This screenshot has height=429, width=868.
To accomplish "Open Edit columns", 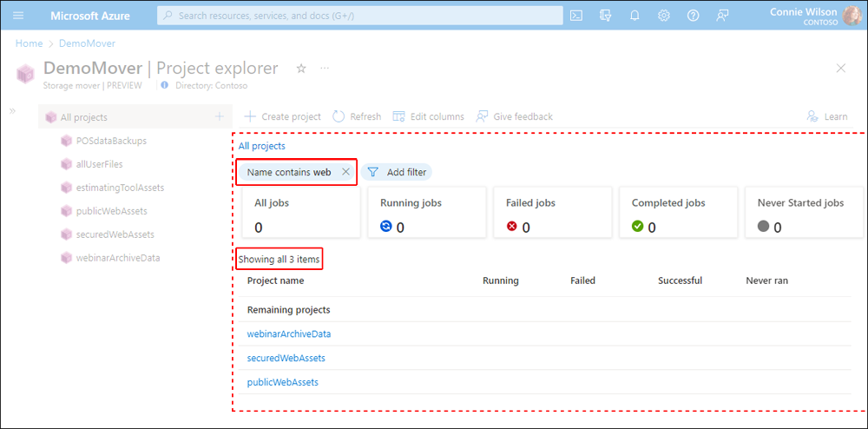I will [428, 116].
